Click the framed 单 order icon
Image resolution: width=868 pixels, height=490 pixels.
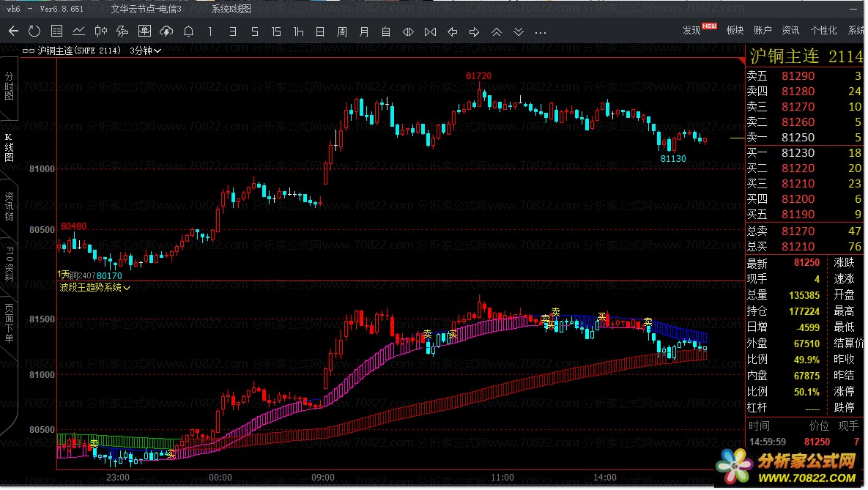point(144,31)
